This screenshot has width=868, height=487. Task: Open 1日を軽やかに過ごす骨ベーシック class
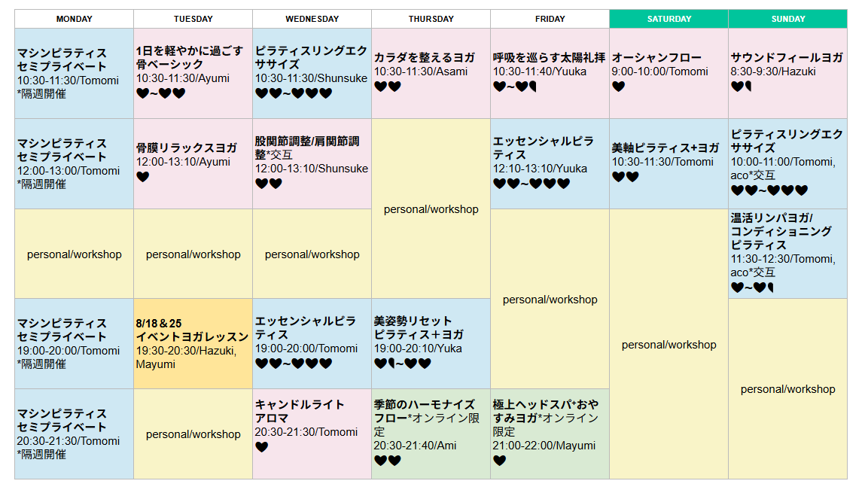click(193, 73)
